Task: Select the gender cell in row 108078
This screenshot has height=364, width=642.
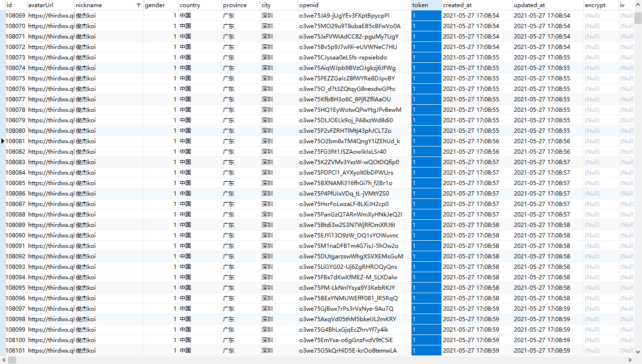Action: coord(160,110)
